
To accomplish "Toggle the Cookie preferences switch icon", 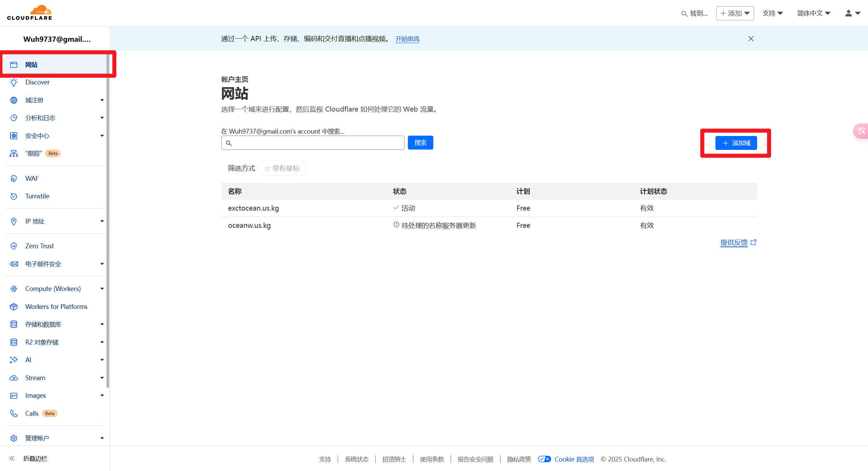I will (544, 459).
